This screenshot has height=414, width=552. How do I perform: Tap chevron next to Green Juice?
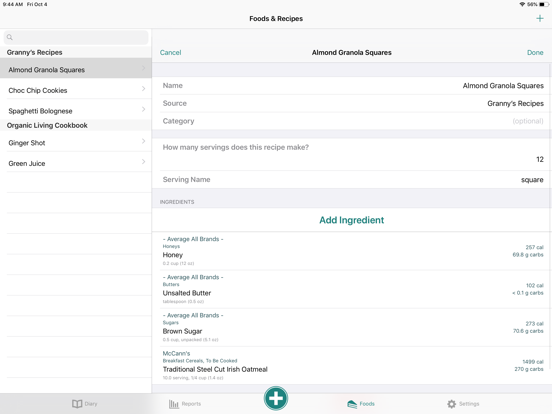tap(143, 162)
